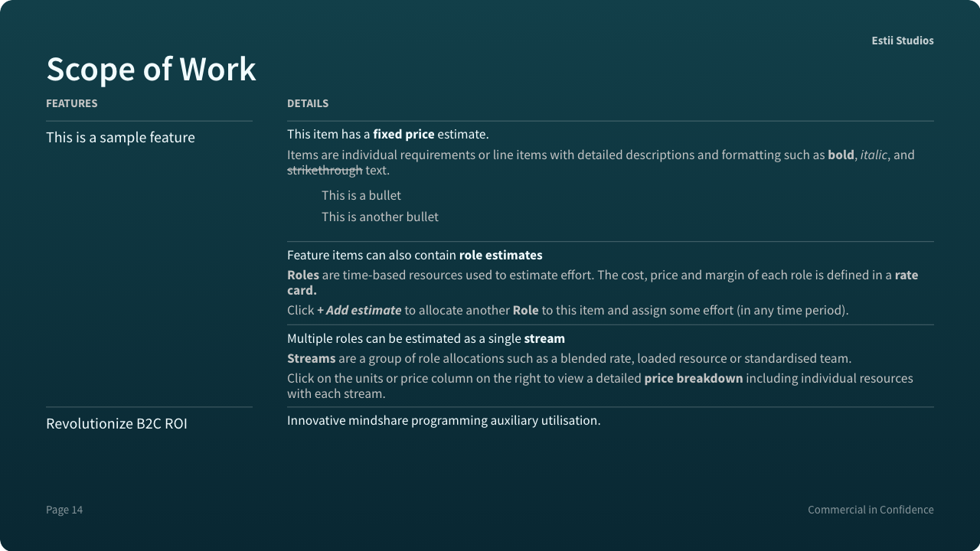The width and height of the screenshot is (980, 551).
Task: Select the Revolutionize B2C ROI feature
Action: pos(116,424)
